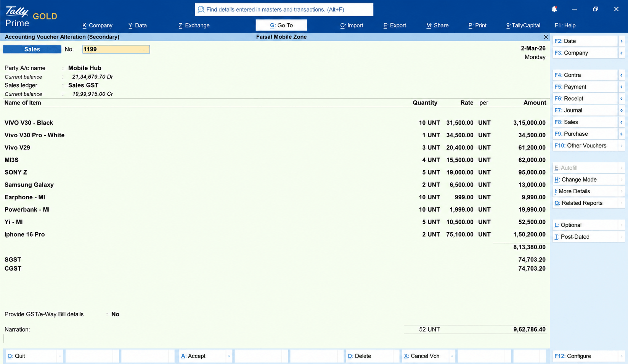
Task: Expand the F6 Receipt arrow
Action: [622, 99]
